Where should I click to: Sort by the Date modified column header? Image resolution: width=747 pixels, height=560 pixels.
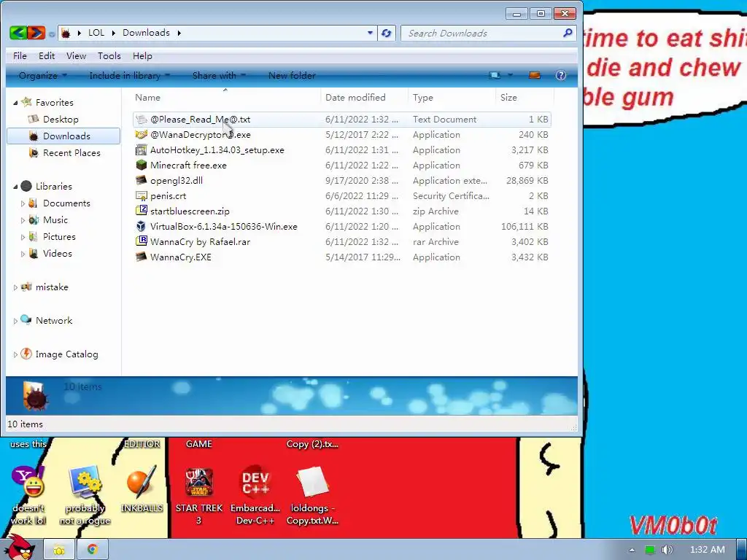[x=355, y=97]
